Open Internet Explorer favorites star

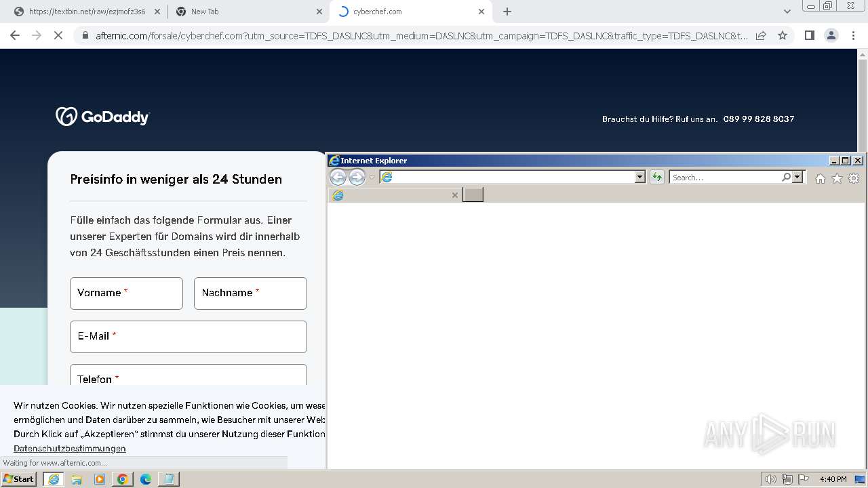[837, 178]
